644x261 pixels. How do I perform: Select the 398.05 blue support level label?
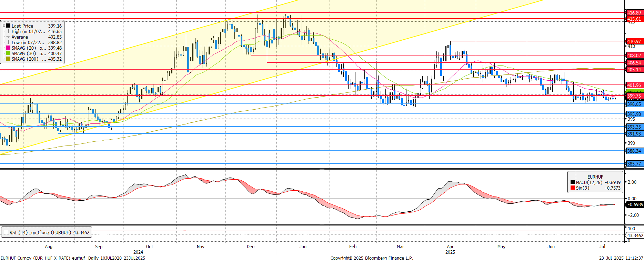point(634,104)
